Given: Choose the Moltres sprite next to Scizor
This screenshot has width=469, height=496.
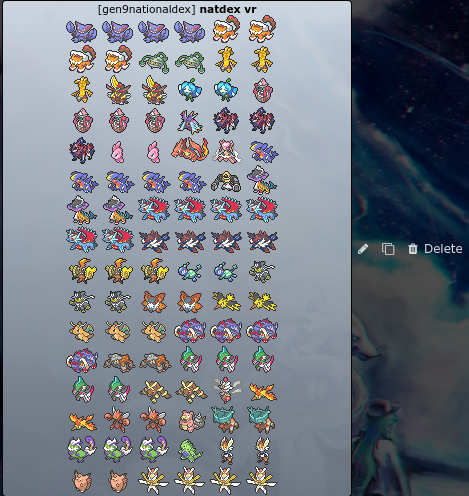Looking at the screenshot, I should click(83, 421).
